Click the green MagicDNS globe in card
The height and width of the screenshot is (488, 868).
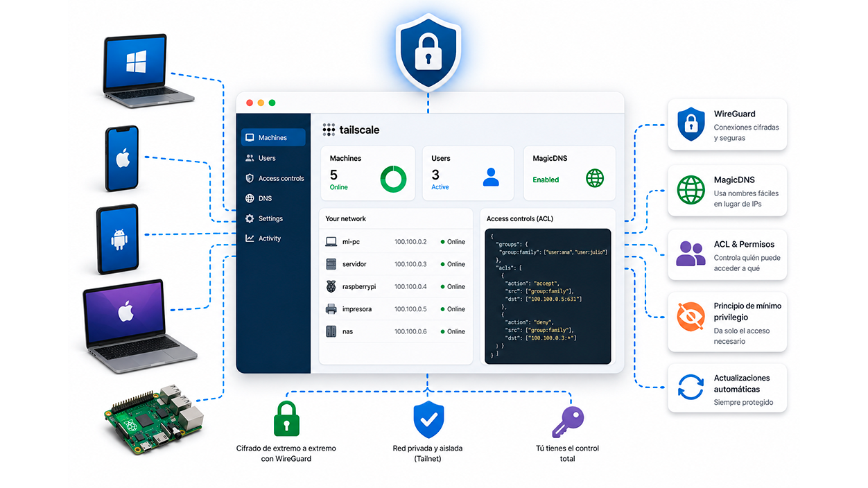(x=595, y=179)
